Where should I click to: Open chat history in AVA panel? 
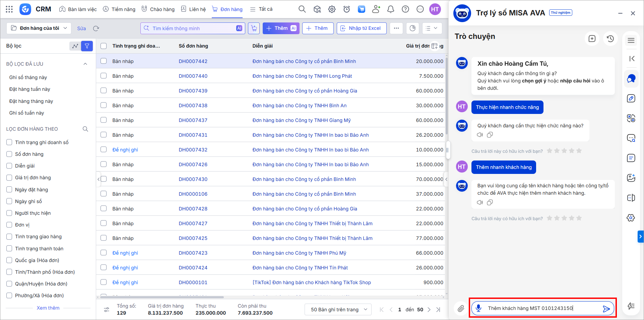point(610,39)
